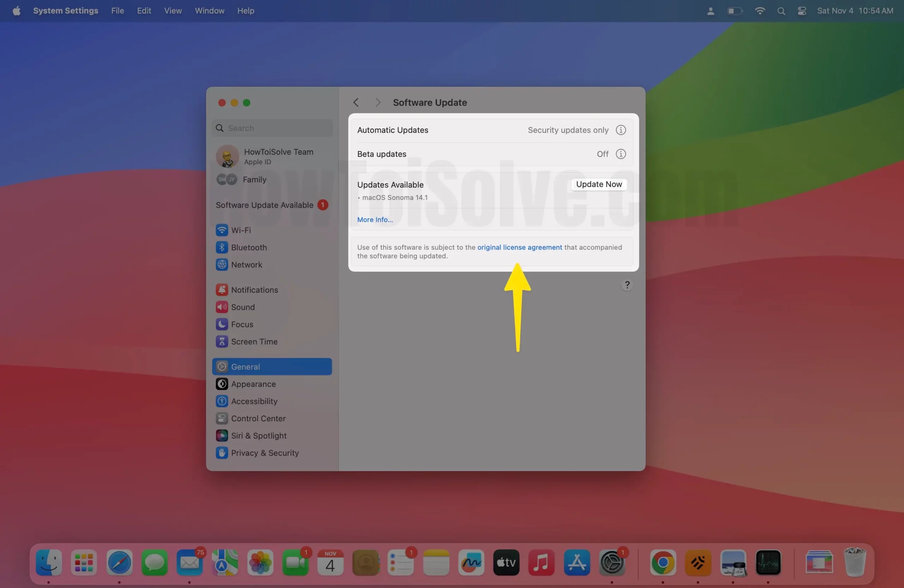Open the Window menu

click(209, 11)
